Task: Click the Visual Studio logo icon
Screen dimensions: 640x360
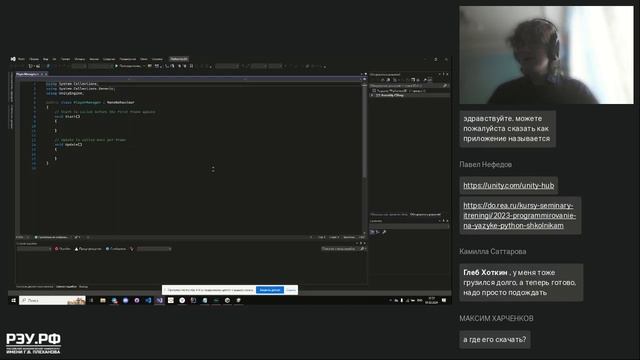Action: 13,59
